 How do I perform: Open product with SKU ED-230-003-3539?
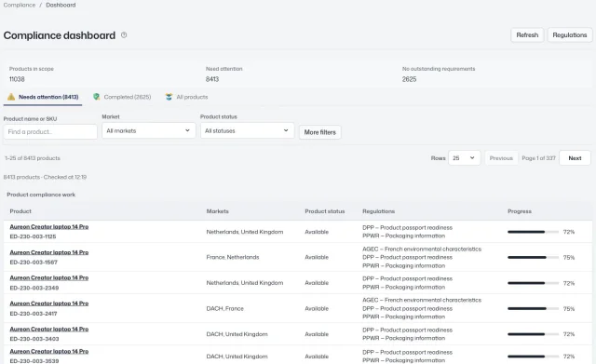point(49,352)
